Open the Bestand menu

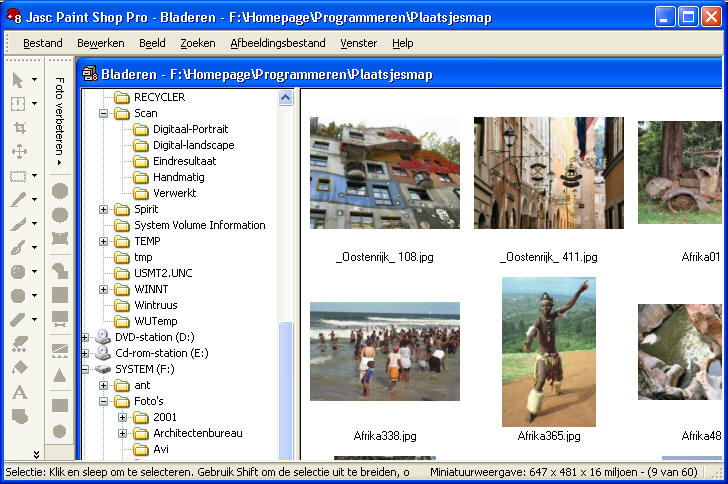point(43,43)
